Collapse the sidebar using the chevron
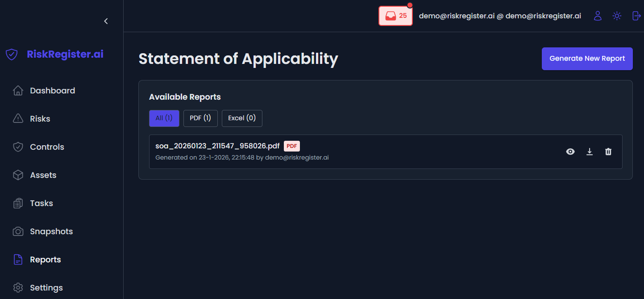The width and height of the screenshot is (644, 299). 106,21
